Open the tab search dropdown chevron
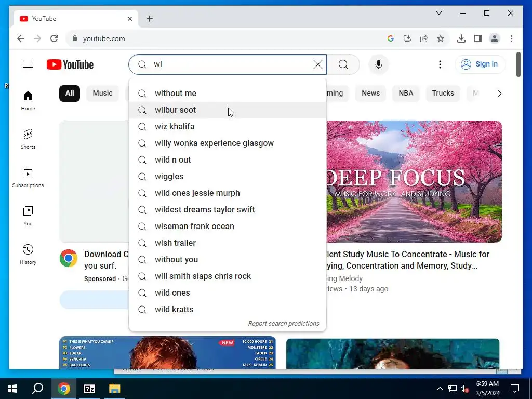 [x=438, y=13]
